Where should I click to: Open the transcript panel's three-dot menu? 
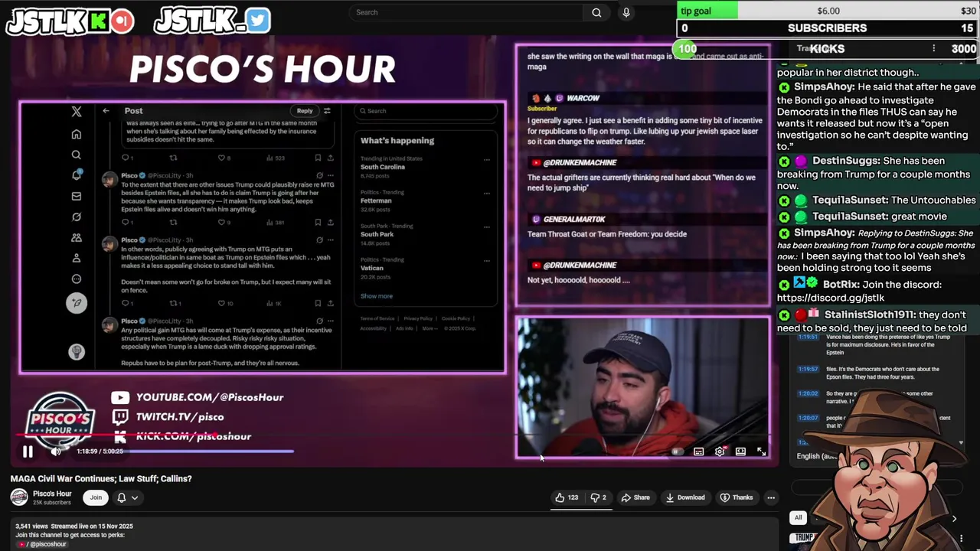[933, 48]
